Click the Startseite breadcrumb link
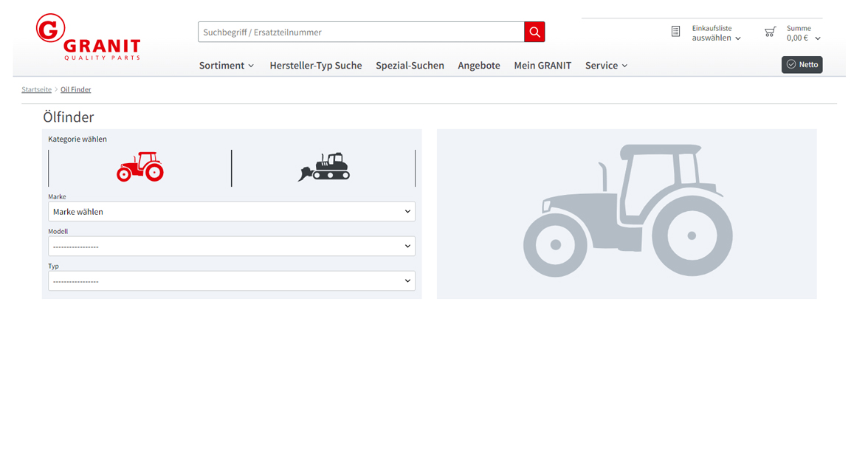Image resolution: width=868 pixels, height=451 pixels. [36, 89]
